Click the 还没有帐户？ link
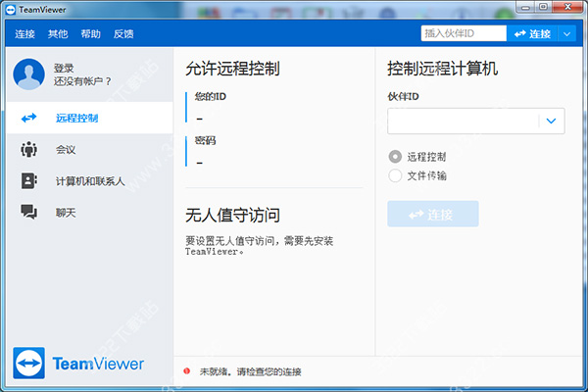This screenshot has width=588, height=392. click(82, 81)
